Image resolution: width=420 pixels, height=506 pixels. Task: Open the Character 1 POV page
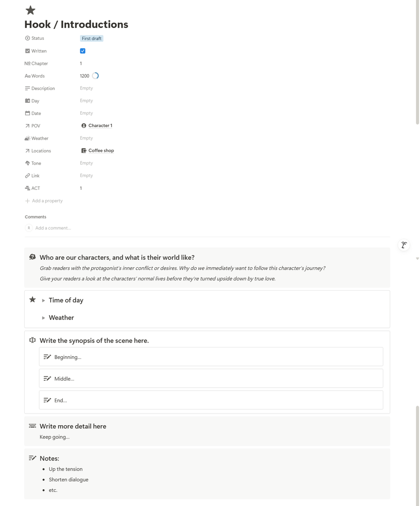(100, 125)
